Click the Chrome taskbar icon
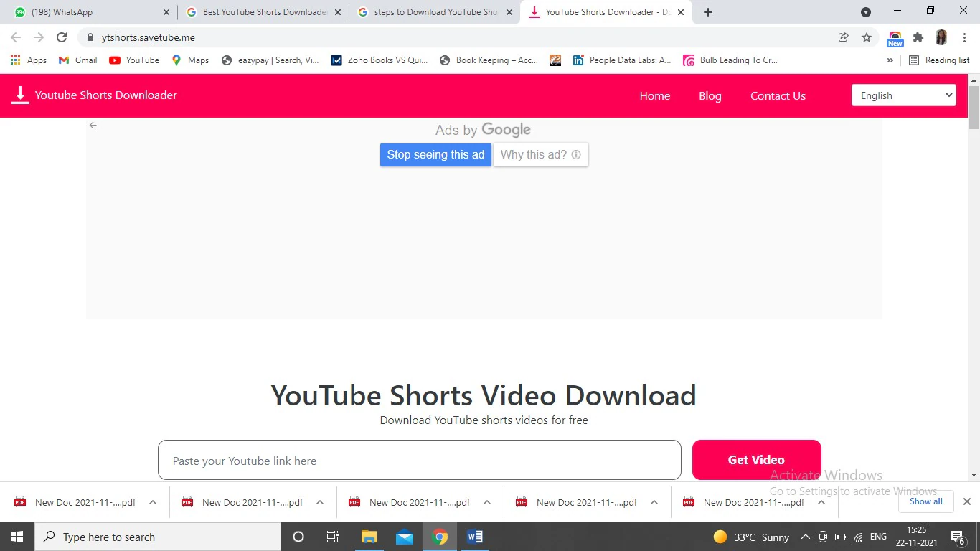This screenshot has width=980, height=551. (x=440, y=537)
